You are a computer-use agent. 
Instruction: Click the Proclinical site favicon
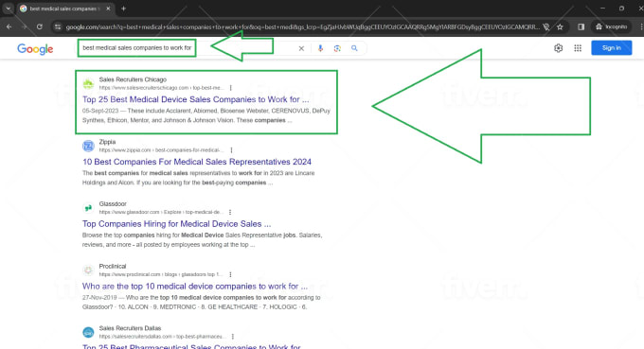[88, 270]
